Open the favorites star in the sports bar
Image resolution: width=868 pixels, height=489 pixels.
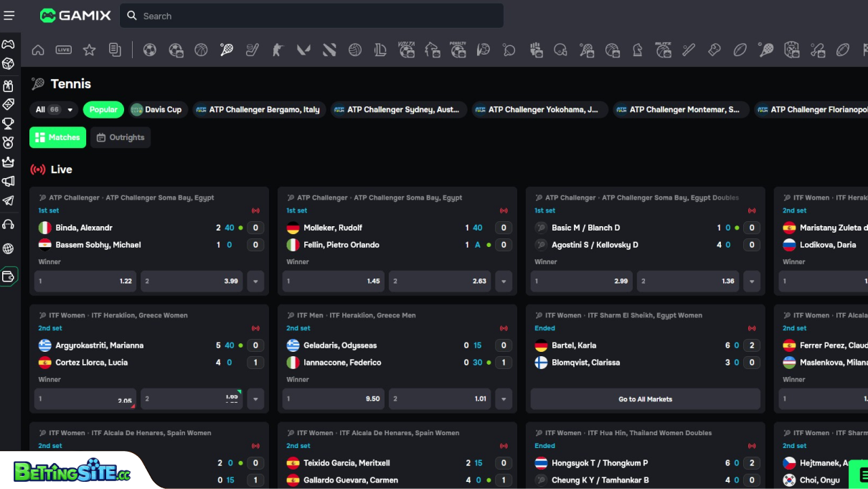click(90, 49)
